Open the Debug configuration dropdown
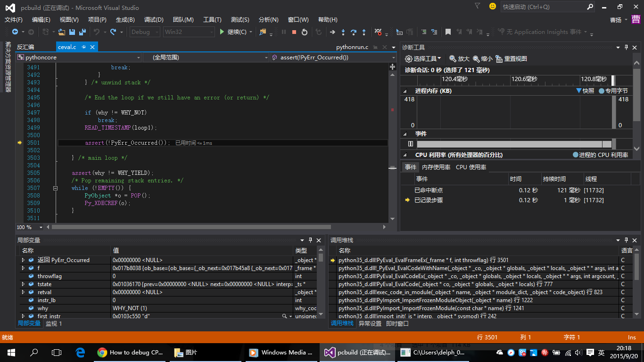Viewport: 644px width, 362px height. point(144,32)
